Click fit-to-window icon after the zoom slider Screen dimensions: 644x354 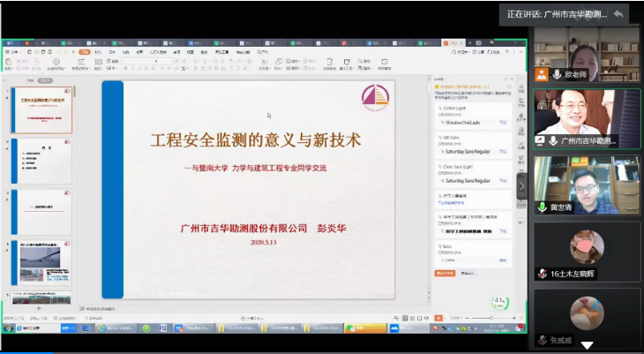coord(521,318)
